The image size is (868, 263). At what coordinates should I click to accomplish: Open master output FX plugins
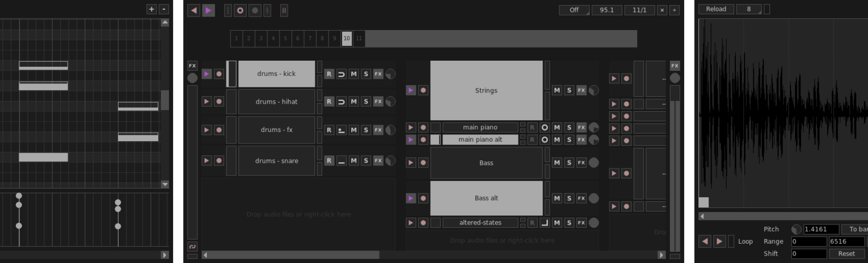tap(675, 66)
